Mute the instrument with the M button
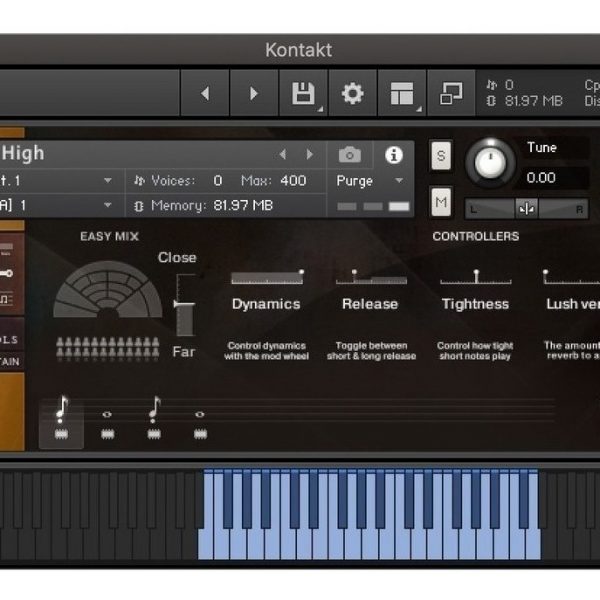 [x=441, y=202]
